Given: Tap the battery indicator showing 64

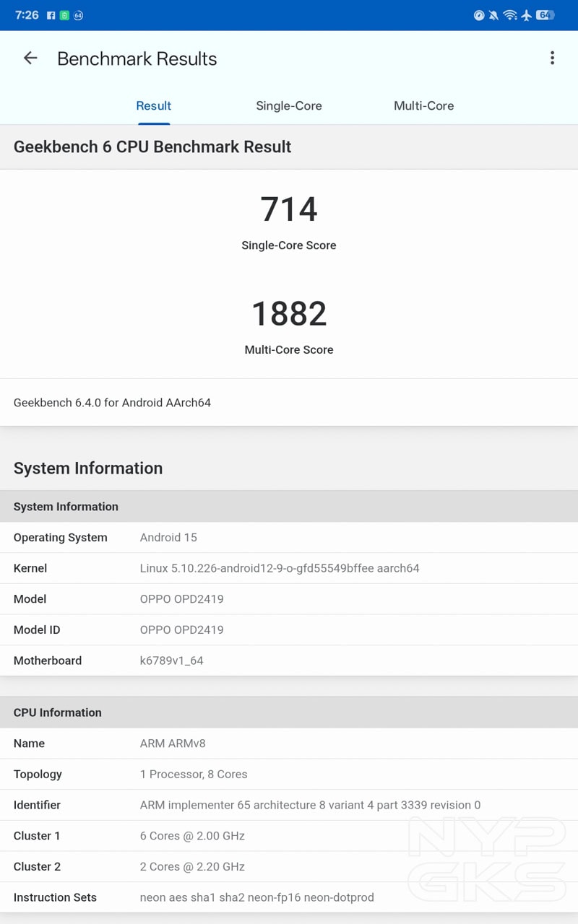Looking at the screenshot, I should point(545,15).
